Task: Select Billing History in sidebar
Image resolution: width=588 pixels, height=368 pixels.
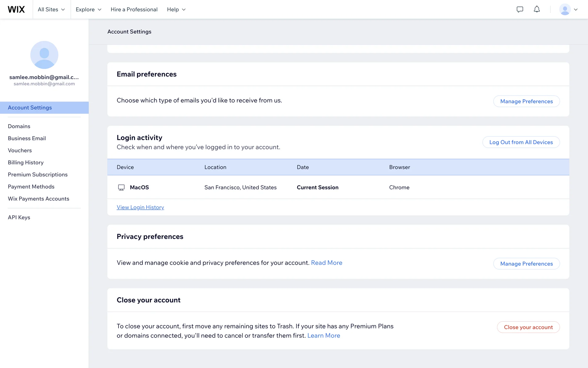Action: coord(26,163)
